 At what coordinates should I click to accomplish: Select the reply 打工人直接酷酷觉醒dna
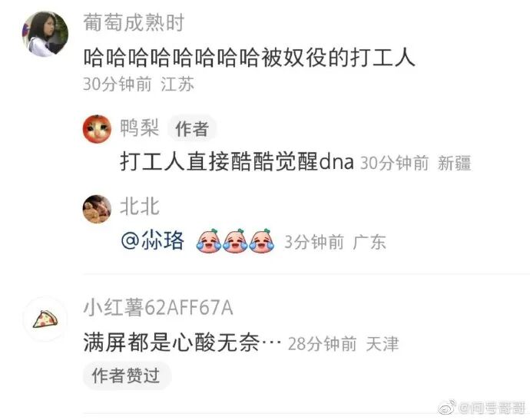(237, 161)
